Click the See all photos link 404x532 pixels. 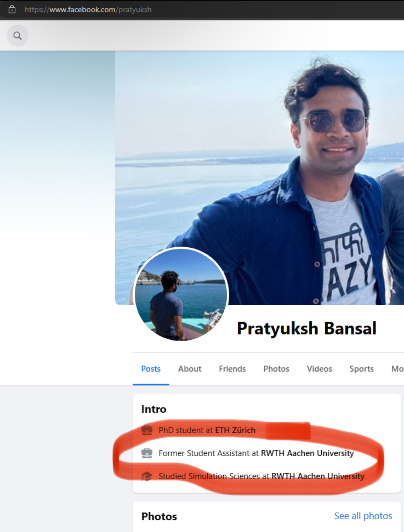[x=363, y=516]
